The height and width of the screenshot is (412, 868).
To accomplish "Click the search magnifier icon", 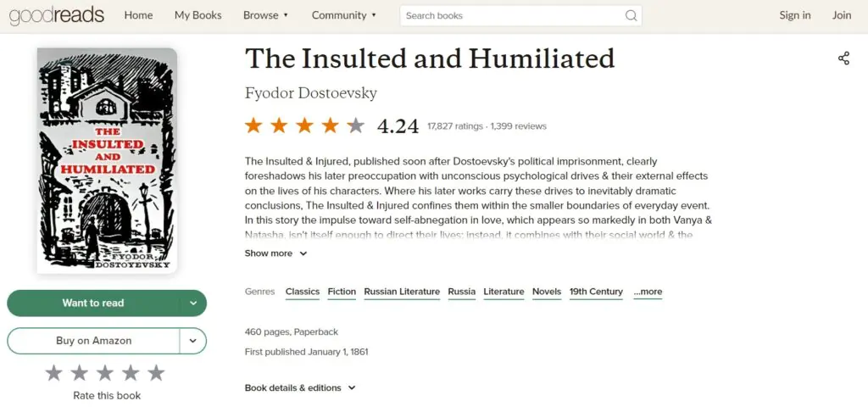I will coord(631,15).
